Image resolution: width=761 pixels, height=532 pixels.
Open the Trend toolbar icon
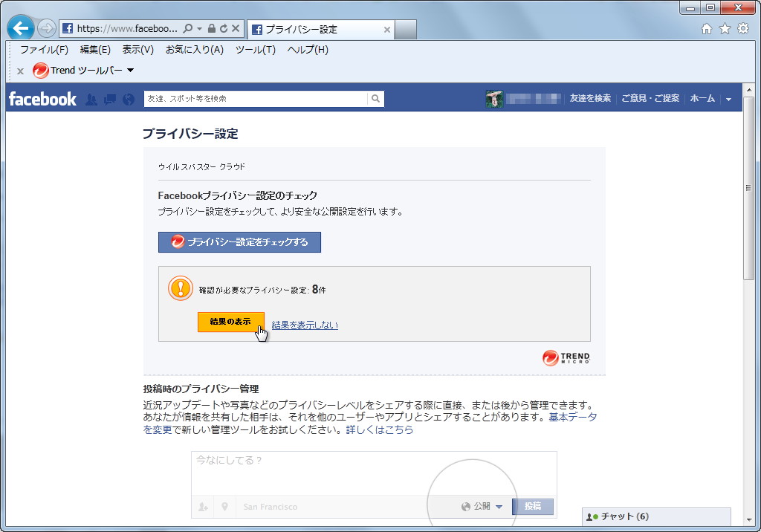click(x=39, y=71)
